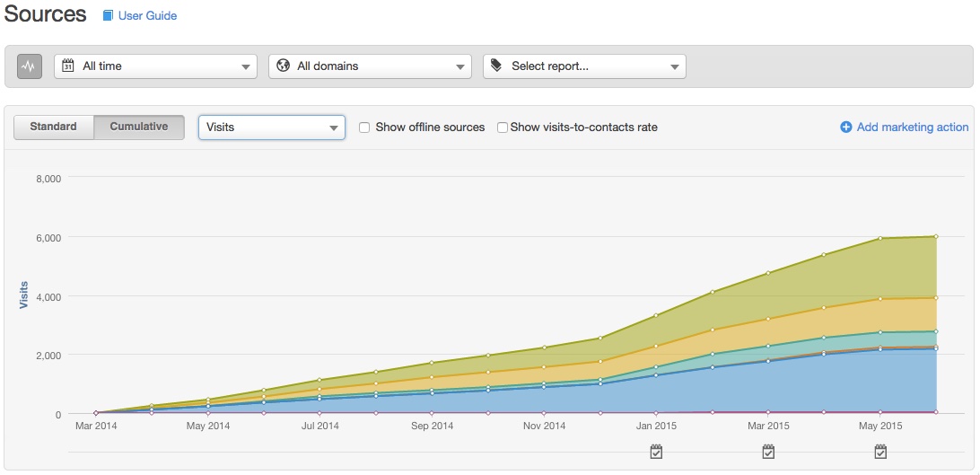
Task: Expand the All domains dropdown
Action: 370,66
